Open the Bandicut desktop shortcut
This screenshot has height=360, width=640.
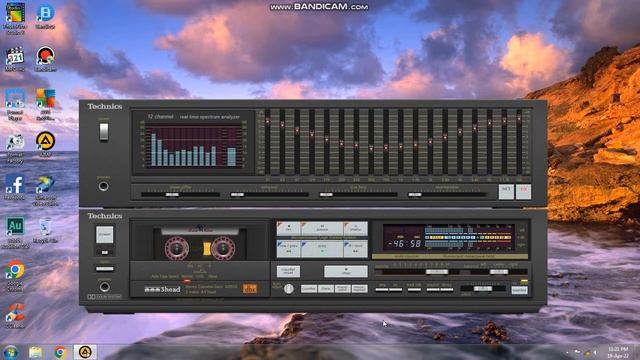(x=45, y=16)
